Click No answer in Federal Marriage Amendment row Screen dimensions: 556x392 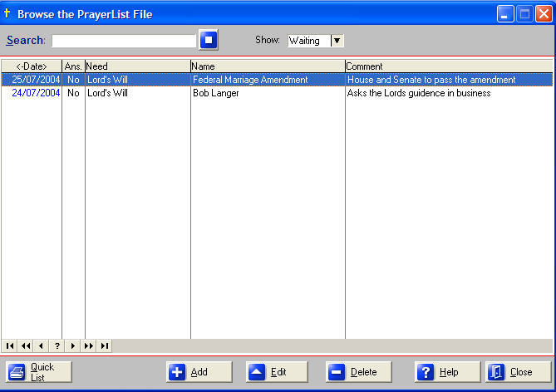click(x=73, y=80)
